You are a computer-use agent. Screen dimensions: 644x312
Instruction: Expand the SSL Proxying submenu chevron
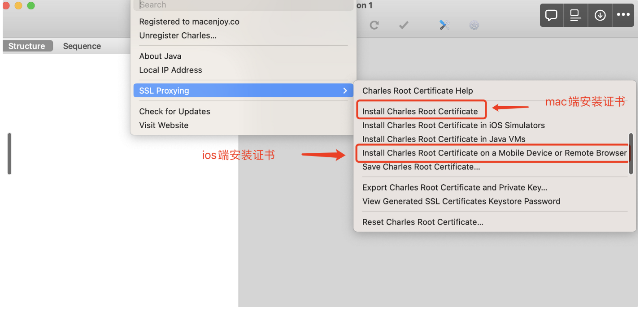click(345, 90)
